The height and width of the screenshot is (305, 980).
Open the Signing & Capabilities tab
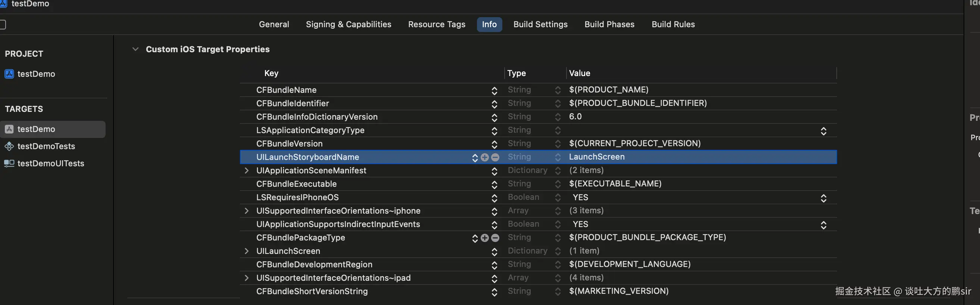(x=349, y=25)
